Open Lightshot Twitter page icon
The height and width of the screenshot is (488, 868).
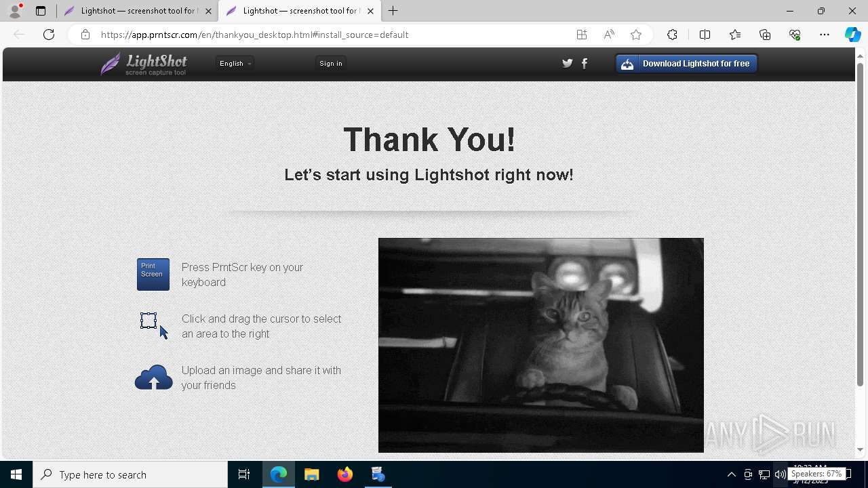click(x=568, y=63)
